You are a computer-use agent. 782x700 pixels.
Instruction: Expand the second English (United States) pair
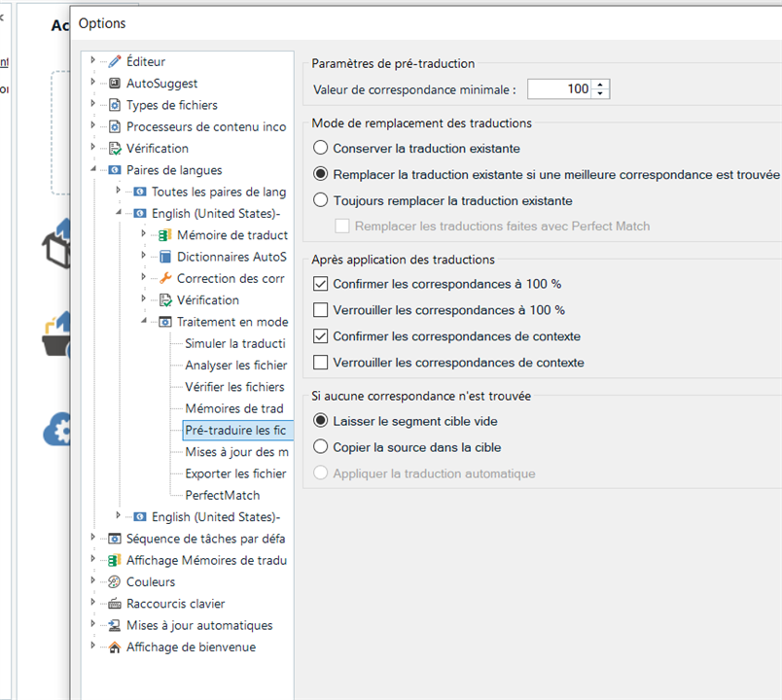[x=119, y=515]
